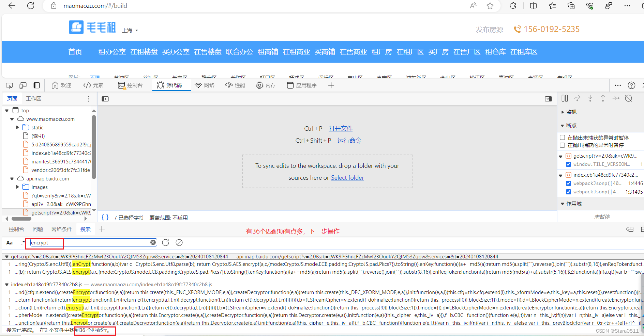Toggle DevTools sidebar dock icon

click(x=36, y=85)
